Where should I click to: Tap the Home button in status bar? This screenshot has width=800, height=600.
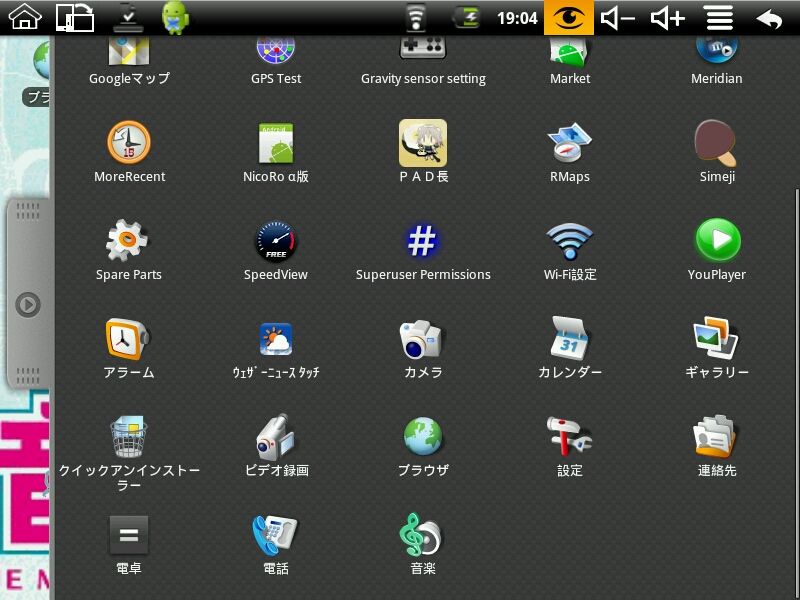click(x=25, y=17)
